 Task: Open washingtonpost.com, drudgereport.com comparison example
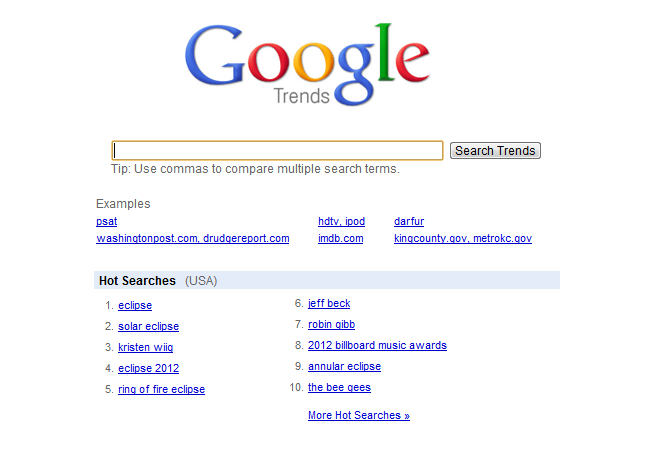192,239
